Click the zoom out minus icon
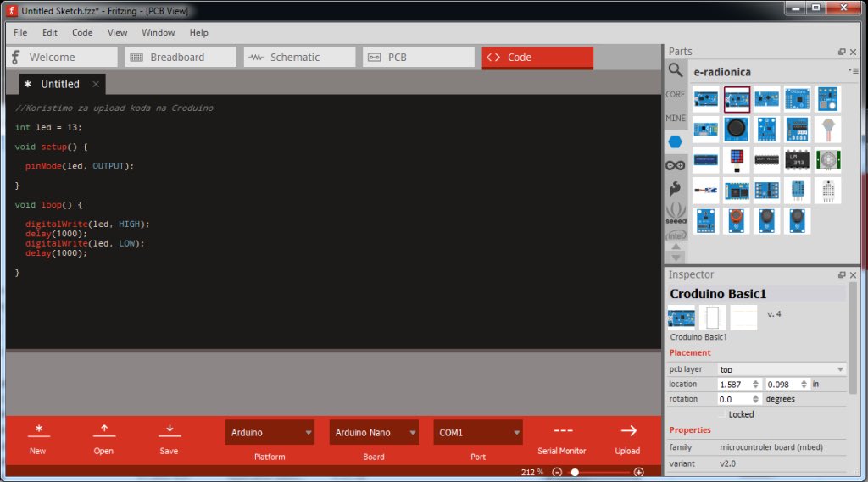The image size is (868, 482). [557, 472]
